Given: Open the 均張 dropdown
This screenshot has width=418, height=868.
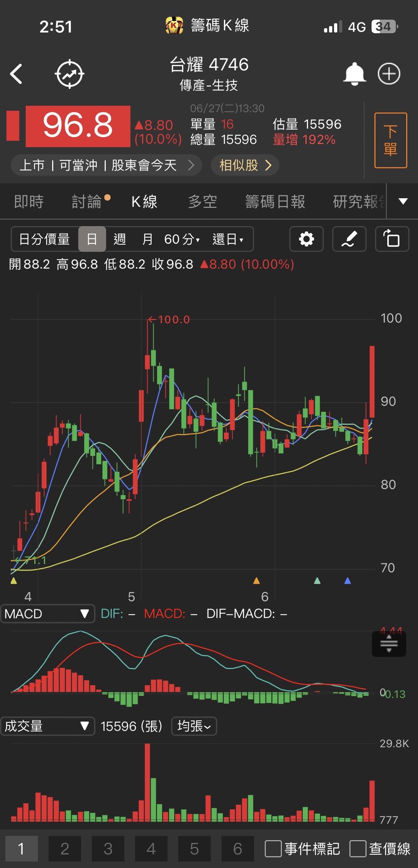Looking at the screenshot, I should (x=194, y=726).
